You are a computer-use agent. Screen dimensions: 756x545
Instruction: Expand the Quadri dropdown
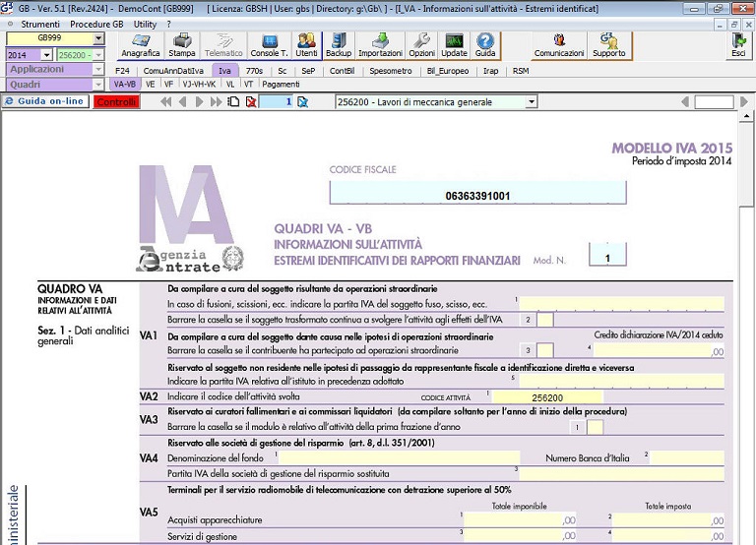click(x=97, y=85)
